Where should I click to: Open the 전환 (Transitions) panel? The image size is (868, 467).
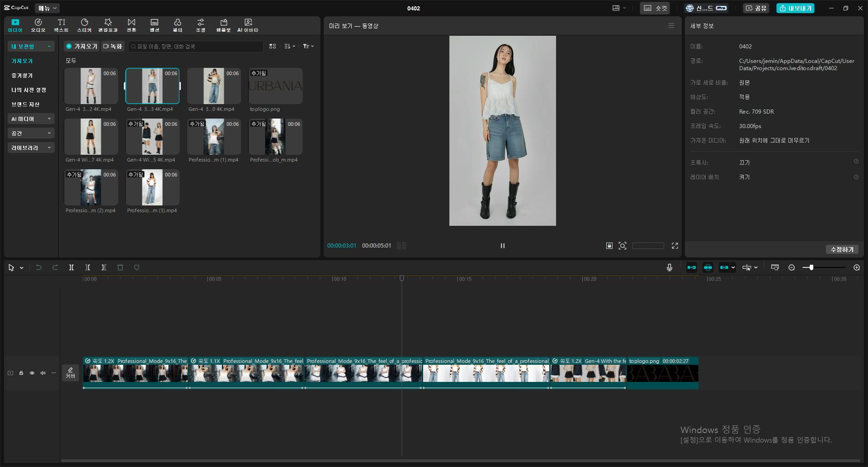click(x=131, y=25)
